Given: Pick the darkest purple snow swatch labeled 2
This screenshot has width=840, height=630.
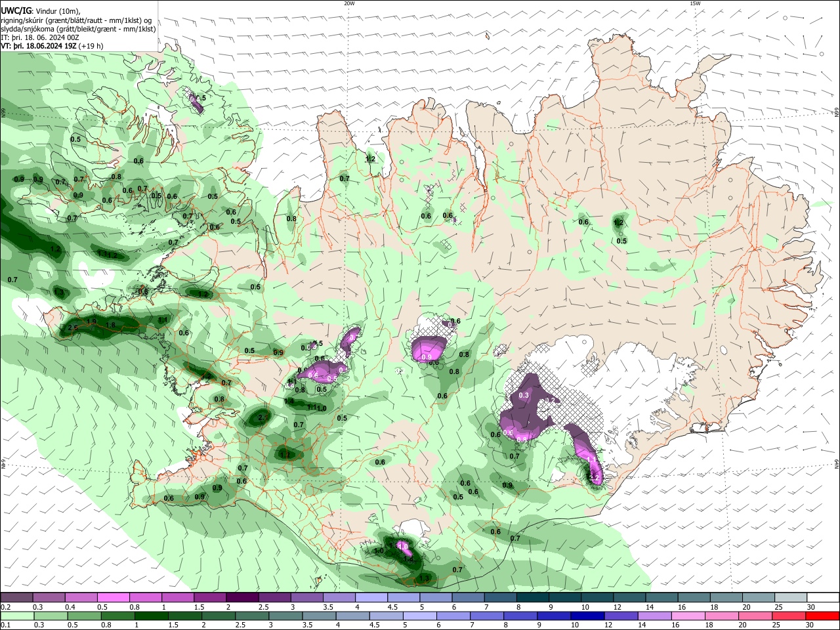Looking at the screenshot, I should tap(242, 598).
